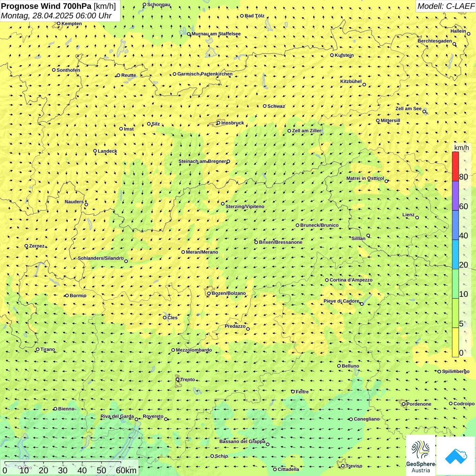Click the 'Garmisch-Partenkirchen' label
Viewport: 476px width, 476px height.
tap(205, 74)
